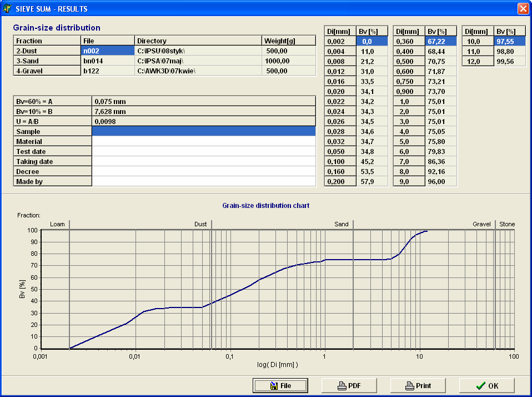Click the directory 'C:\IPSA\07maj\'

[198, 61]
